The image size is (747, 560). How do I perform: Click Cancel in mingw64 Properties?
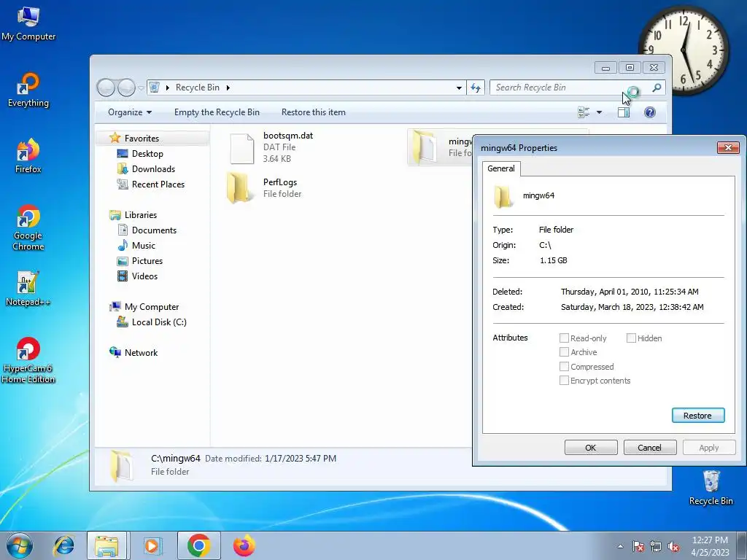coord(650,448)
